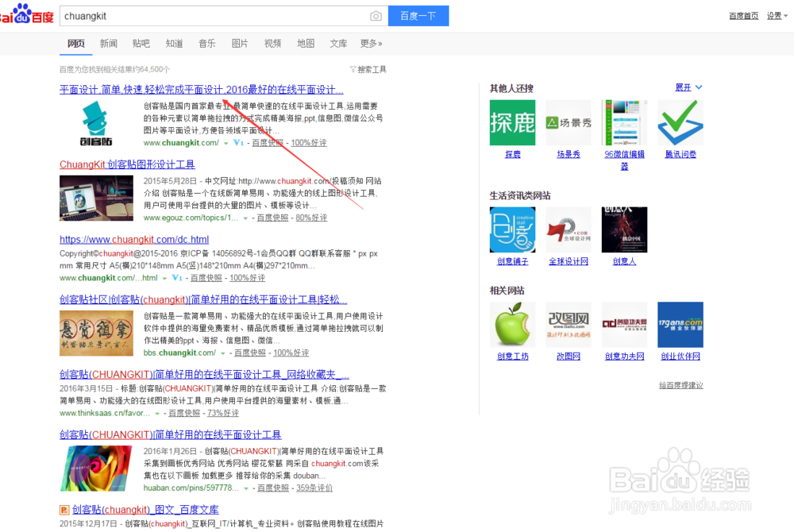Image resolution: width=794 pixels, height=532 pixels.
Task: Switch to the 贴吧 tab
Action: 141,44
